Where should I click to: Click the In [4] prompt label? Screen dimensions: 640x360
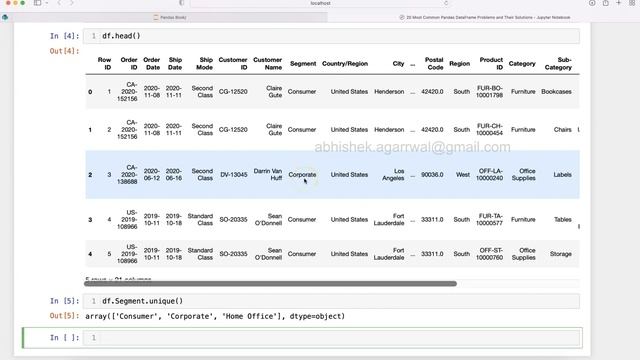[x=64, y=36]
